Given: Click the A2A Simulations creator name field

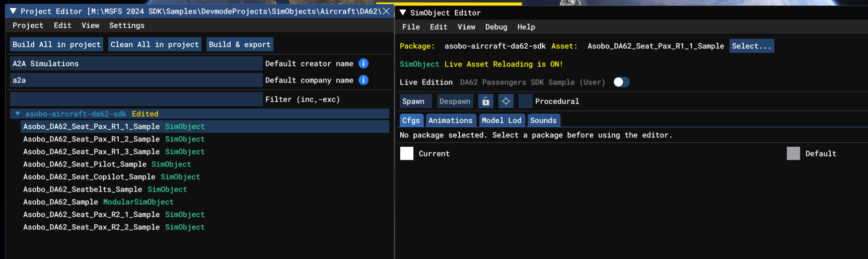Looking at the screenshot, I should 136,63.
